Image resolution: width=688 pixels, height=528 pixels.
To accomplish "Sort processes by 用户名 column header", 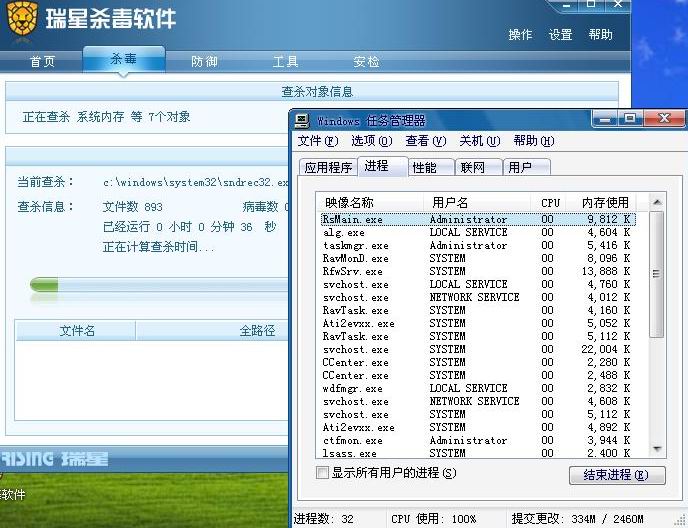I will 477,203.
